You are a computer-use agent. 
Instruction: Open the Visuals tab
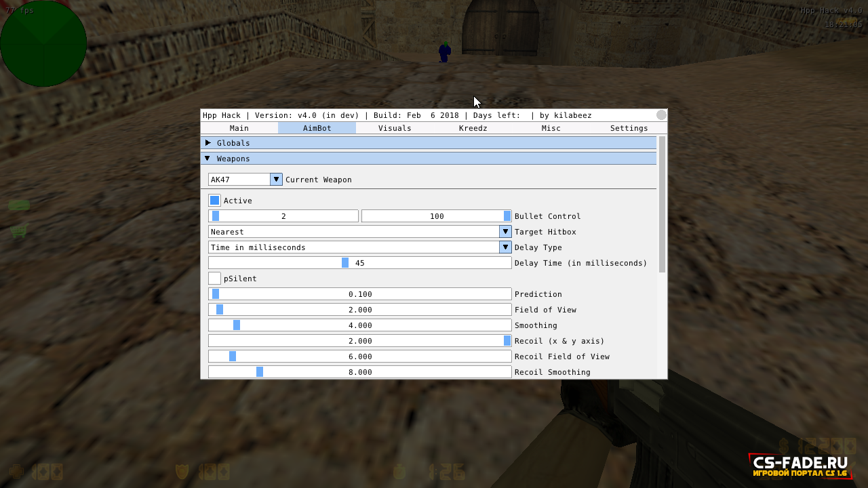pyautogui.click(x=395, y=128)
